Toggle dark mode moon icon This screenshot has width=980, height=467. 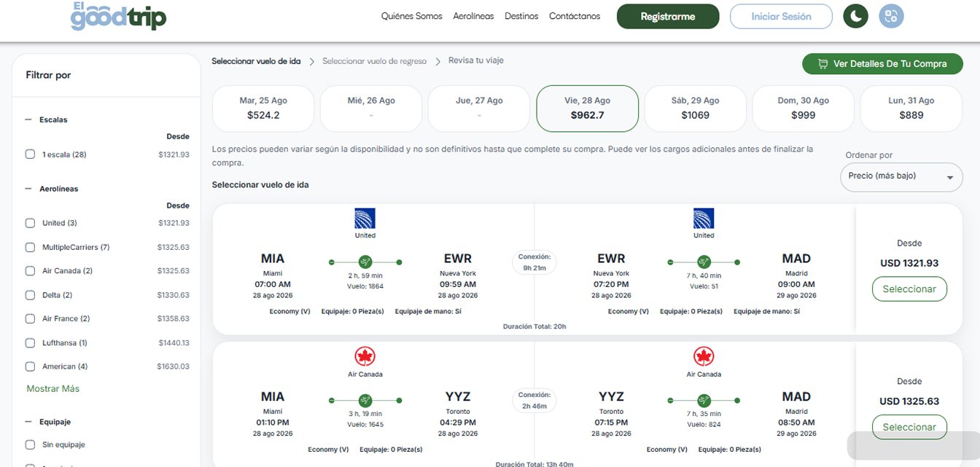tap(855, 16)
